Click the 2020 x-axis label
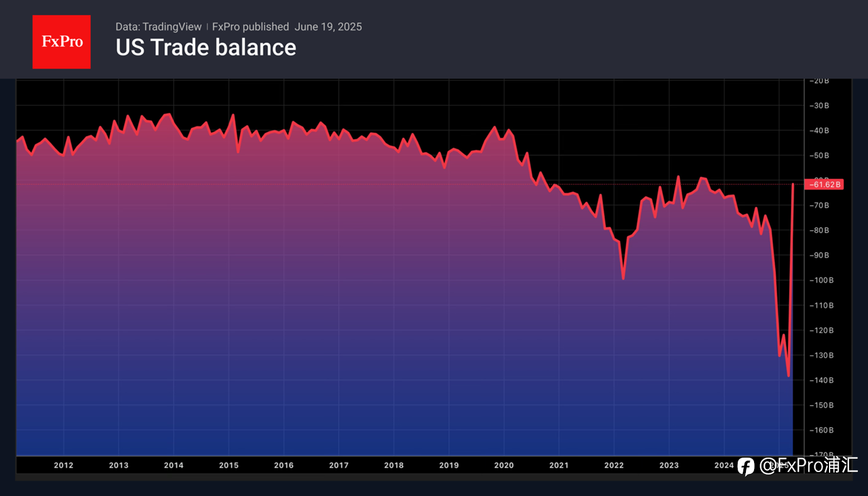868x496 pixels. click(x=504, y=465)
